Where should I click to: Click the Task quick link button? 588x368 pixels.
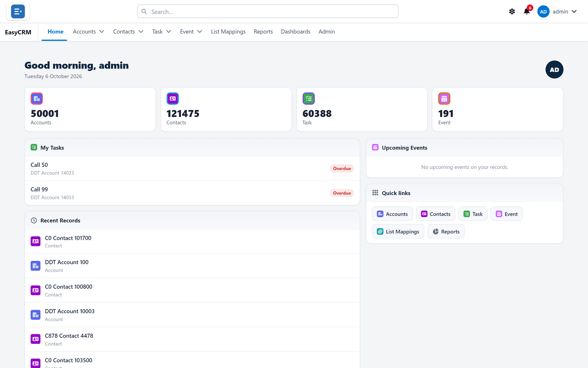pyautogui.click(x=473, y=214)
